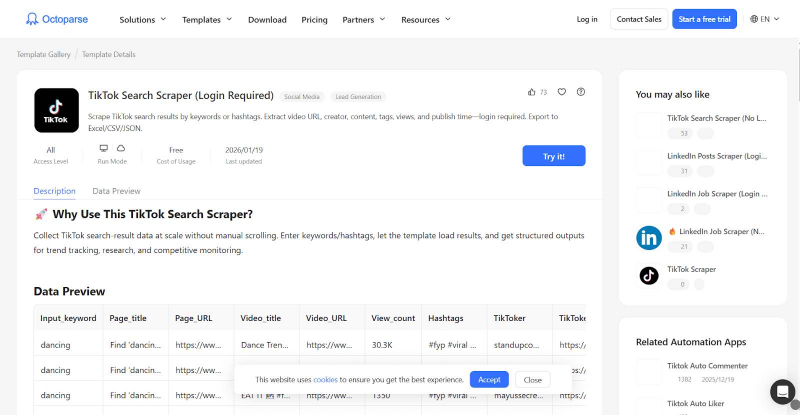Click the mayussecre... TikToker cell
The image size is (800, 415).
[x=518, y=395]
